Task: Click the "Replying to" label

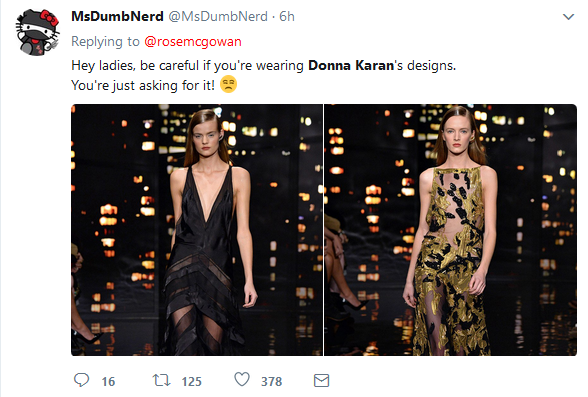Action: (105, 42)
